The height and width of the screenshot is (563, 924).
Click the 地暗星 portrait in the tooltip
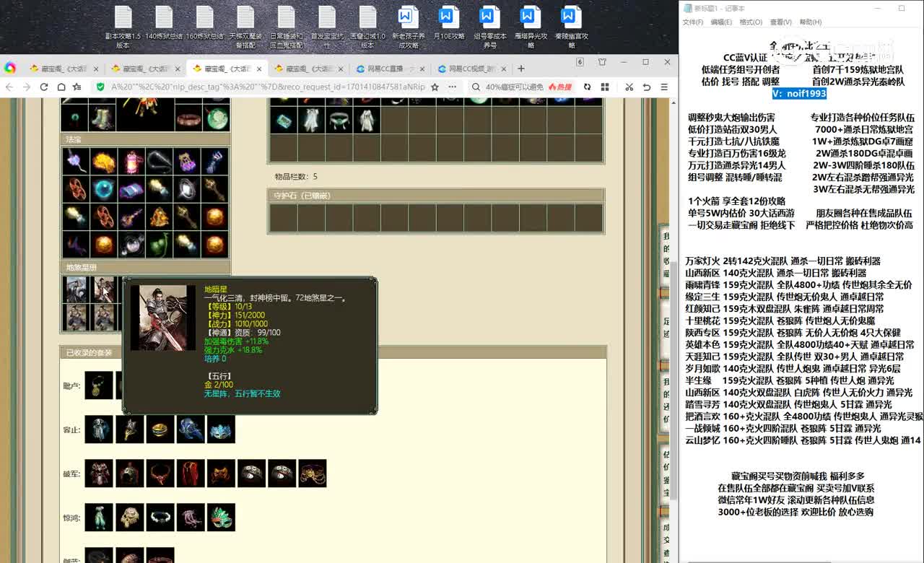[x=163, y=318]
